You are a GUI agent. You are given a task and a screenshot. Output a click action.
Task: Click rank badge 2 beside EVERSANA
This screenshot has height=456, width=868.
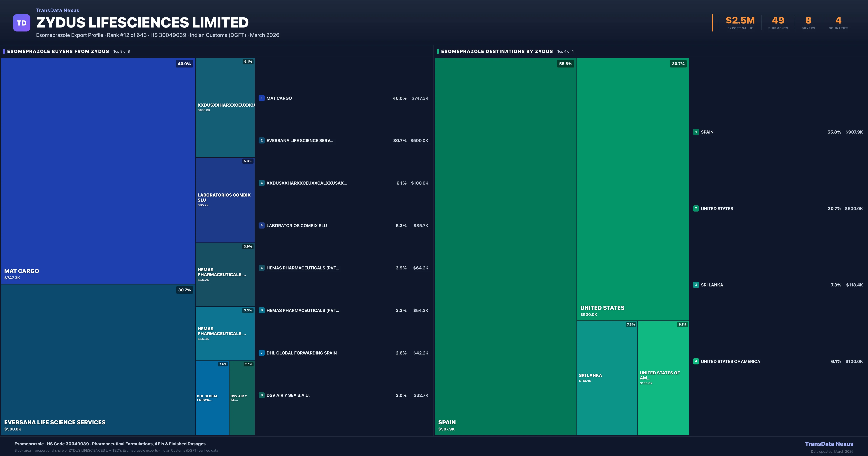coord(261,141)
